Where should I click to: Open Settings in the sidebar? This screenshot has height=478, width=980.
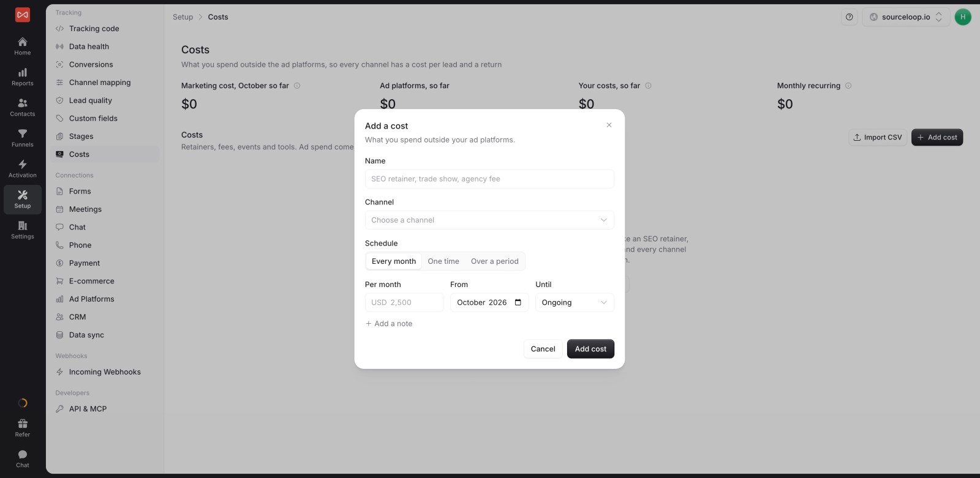point(23,230)
